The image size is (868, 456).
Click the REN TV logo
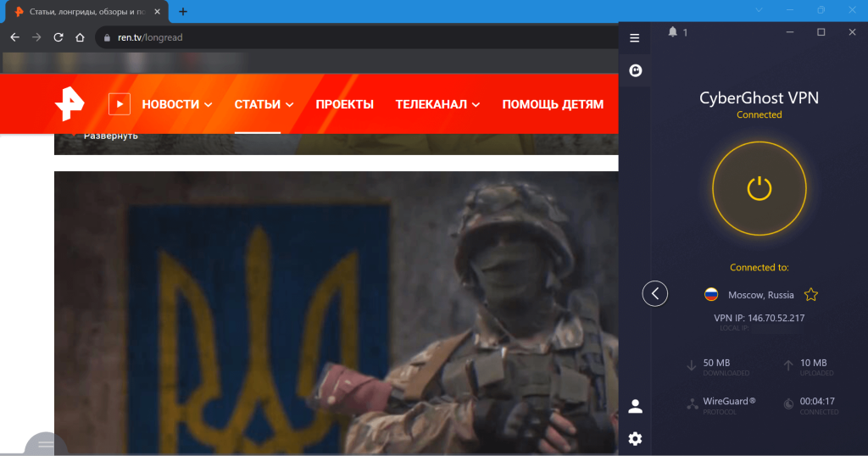pos(70,103)
